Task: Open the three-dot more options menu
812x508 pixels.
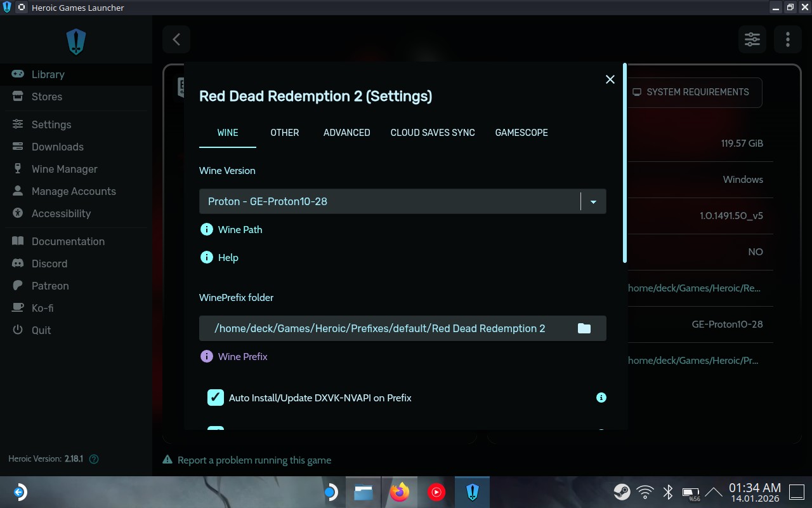Action: click(x=788, y=39)
